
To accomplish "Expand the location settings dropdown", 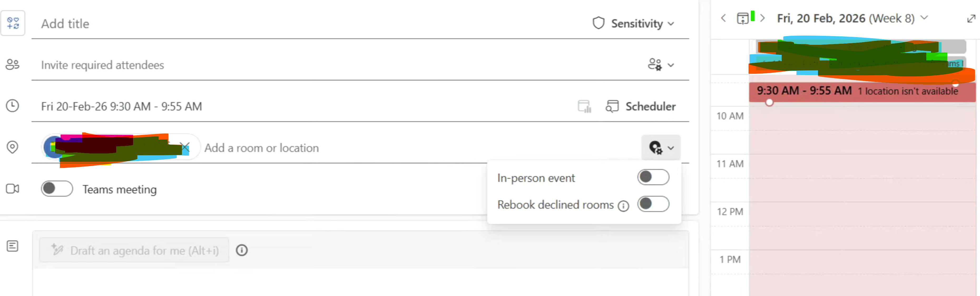I will click(661, 148).
